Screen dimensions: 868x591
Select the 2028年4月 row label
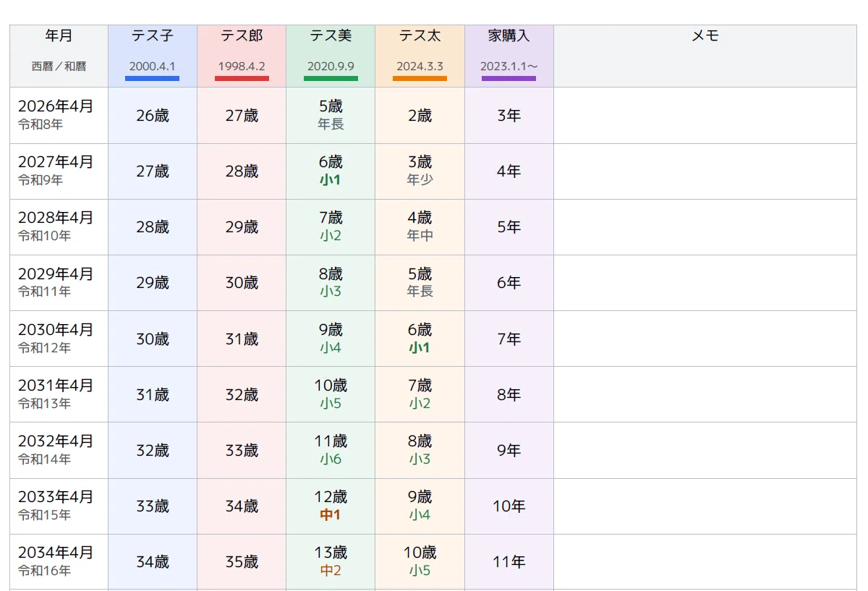[56, 218]
